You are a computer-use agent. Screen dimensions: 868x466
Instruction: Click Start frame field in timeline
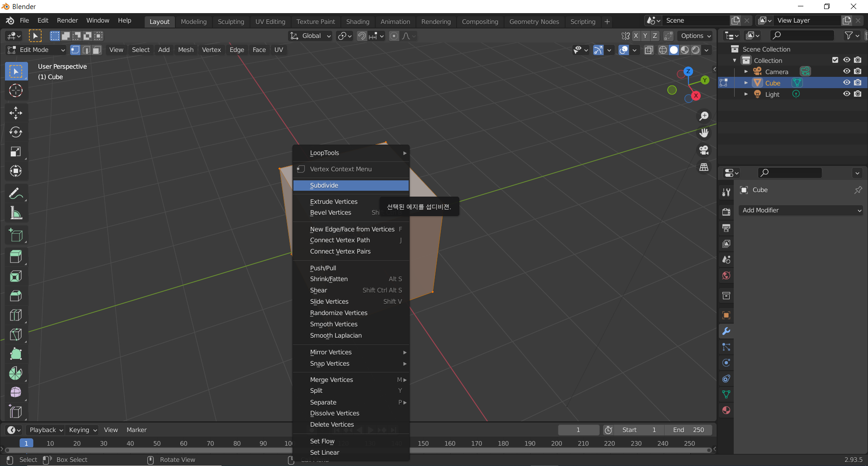(639, 430)
